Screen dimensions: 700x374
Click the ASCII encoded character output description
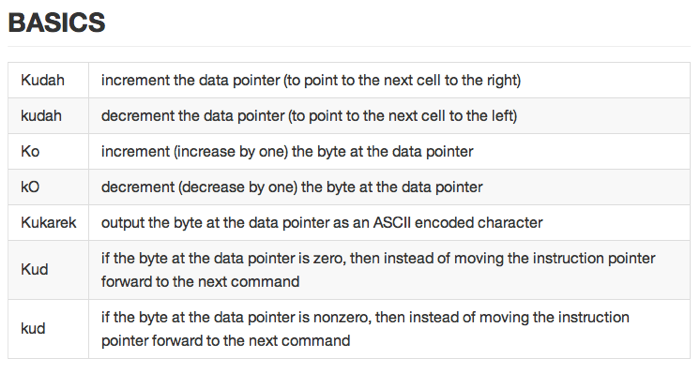(x=322, y=223)
